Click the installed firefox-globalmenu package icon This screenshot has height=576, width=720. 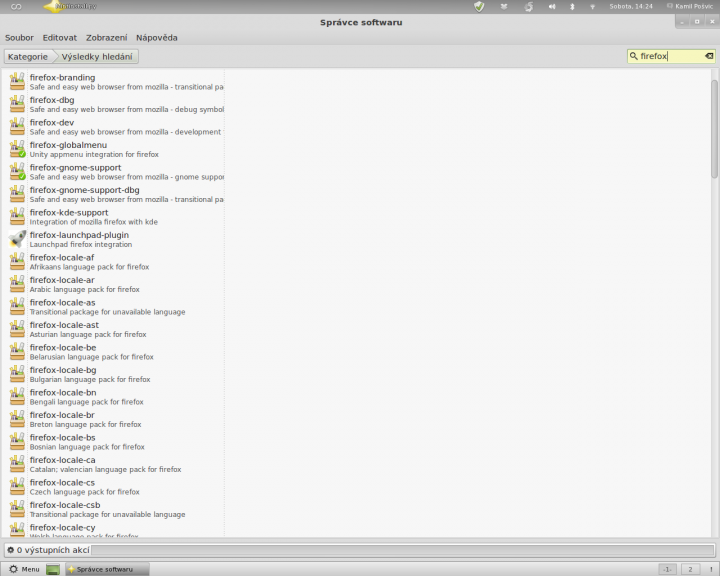pyautogui.click(x=17, y=149)
